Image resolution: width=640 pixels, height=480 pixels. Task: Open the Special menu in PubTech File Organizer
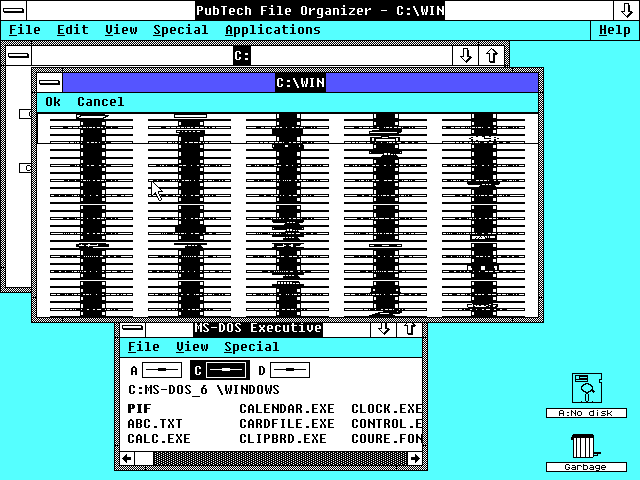tap(181, 30)
